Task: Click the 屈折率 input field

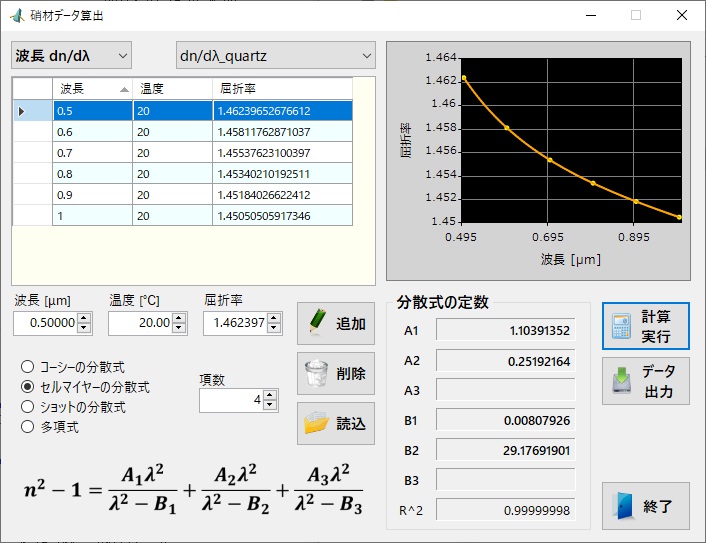Action: 235,323
